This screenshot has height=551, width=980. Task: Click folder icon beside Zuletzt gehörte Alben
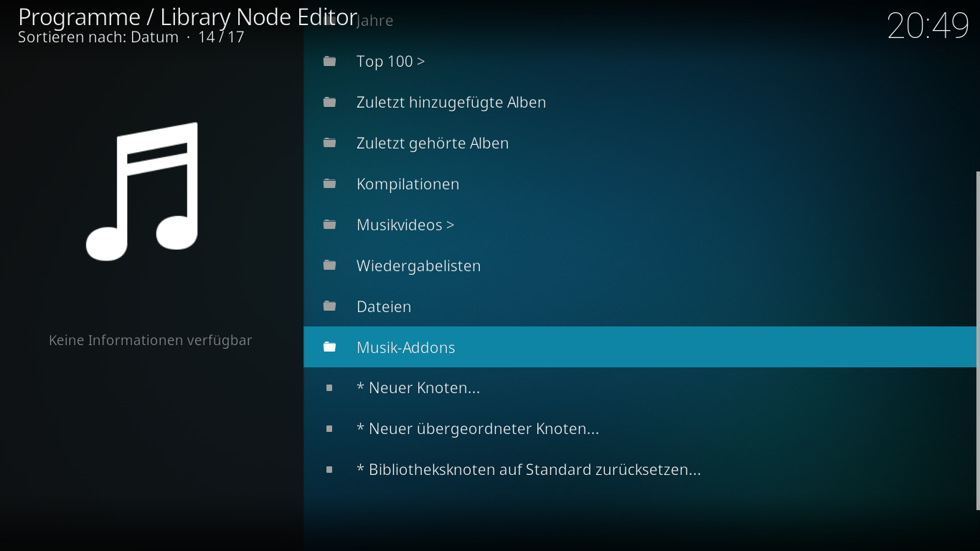(329, 143)
